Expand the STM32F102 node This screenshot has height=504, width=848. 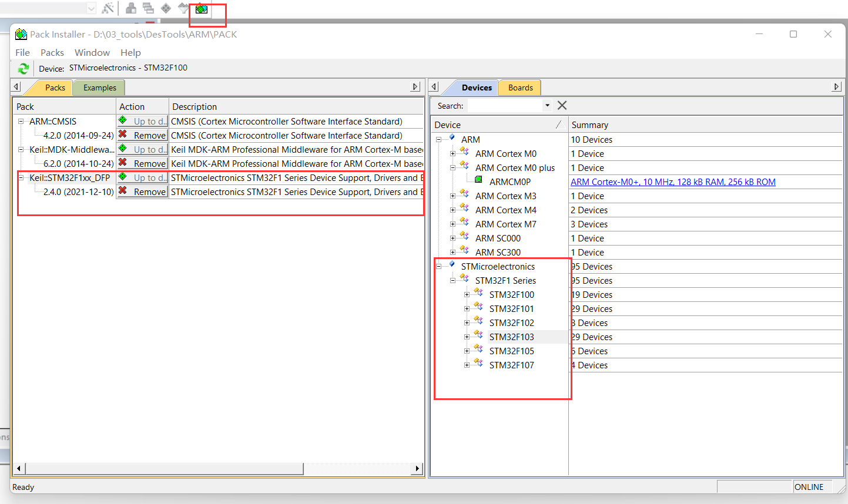pos(467,323)
